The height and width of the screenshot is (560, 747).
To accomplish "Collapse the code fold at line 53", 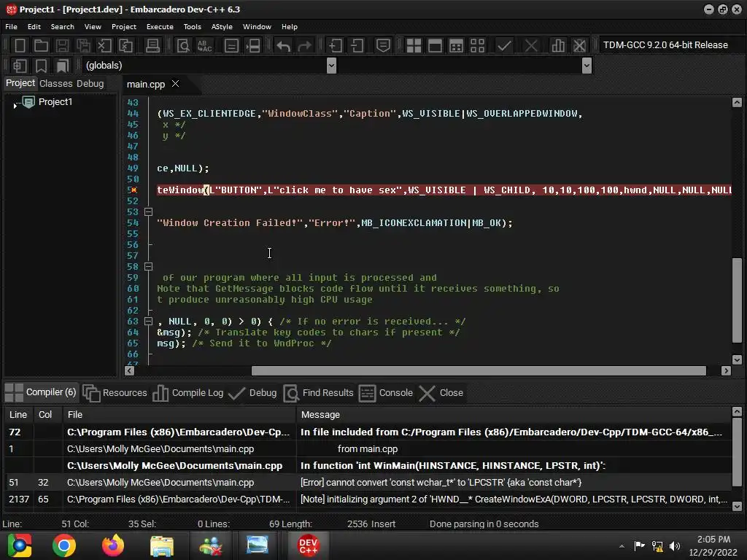I will [x=148, y=211].
